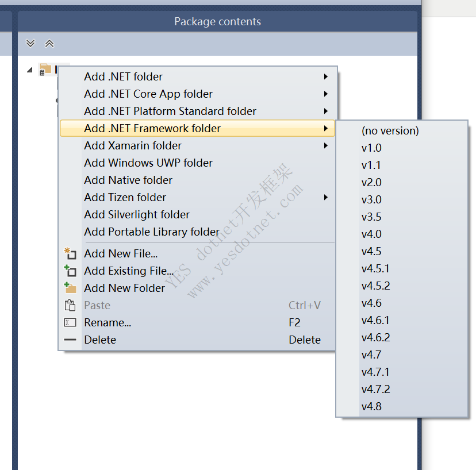Select framework version v4.7.2
The image size is (476, 470).
402,390
